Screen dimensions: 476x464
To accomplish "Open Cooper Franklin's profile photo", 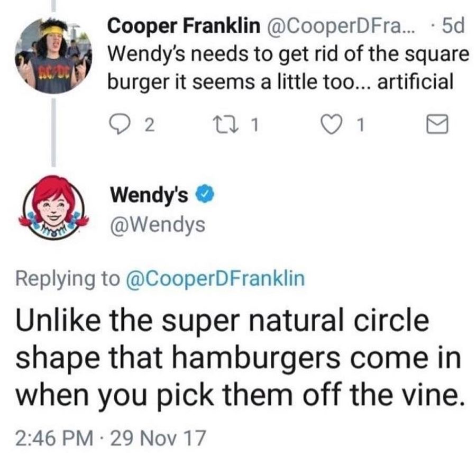I will 53,55.
